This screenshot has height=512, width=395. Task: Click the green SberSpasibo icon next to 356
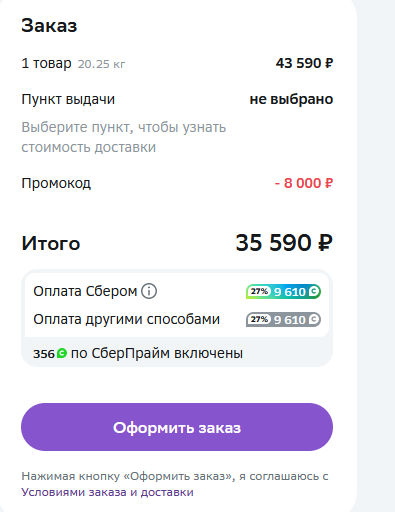(62, 353)
